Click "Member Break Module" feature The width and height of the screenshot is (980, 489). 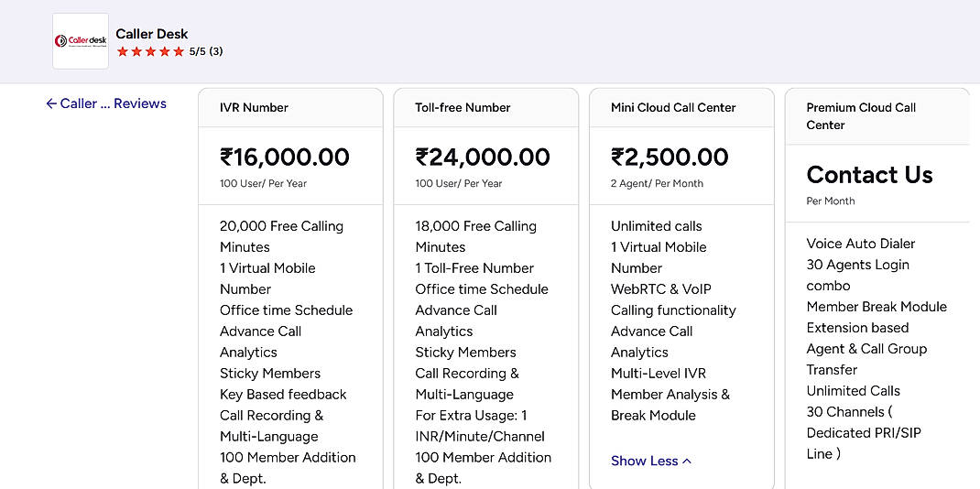[877, 307]
